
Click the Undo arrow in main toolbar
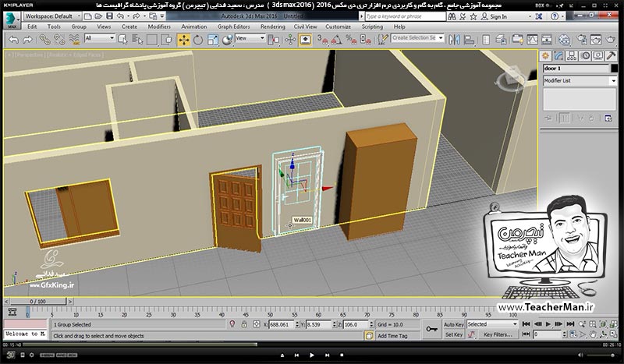[x=13, y=40]
